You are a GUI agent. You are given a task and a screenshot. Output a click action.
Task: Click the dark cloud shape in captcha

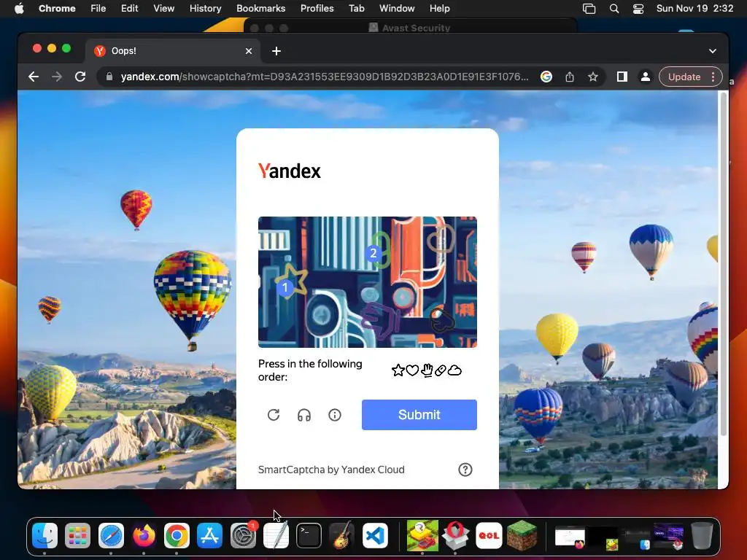click(443, 320)
